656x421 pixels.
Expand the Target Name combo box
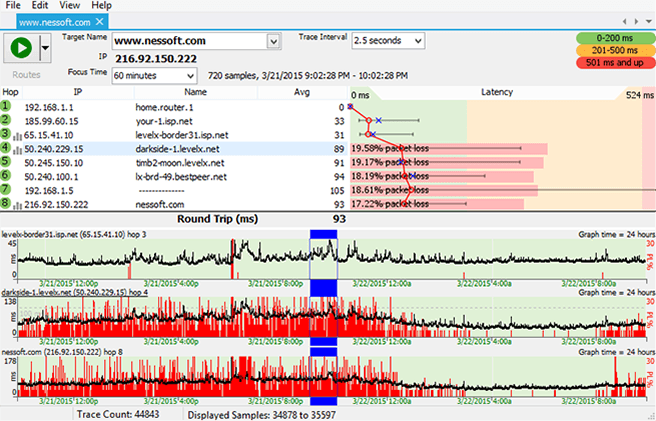[x=273, y=41]
